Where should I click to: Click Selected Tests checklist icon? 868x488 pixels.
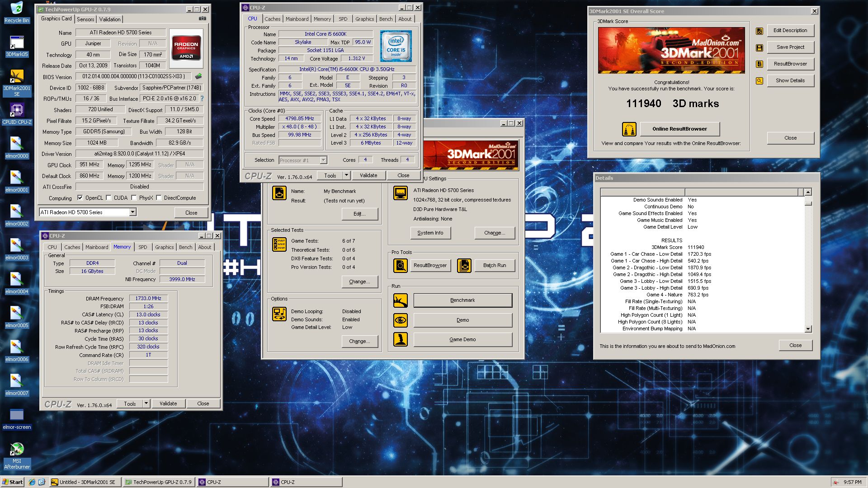[x=279, y=244]
